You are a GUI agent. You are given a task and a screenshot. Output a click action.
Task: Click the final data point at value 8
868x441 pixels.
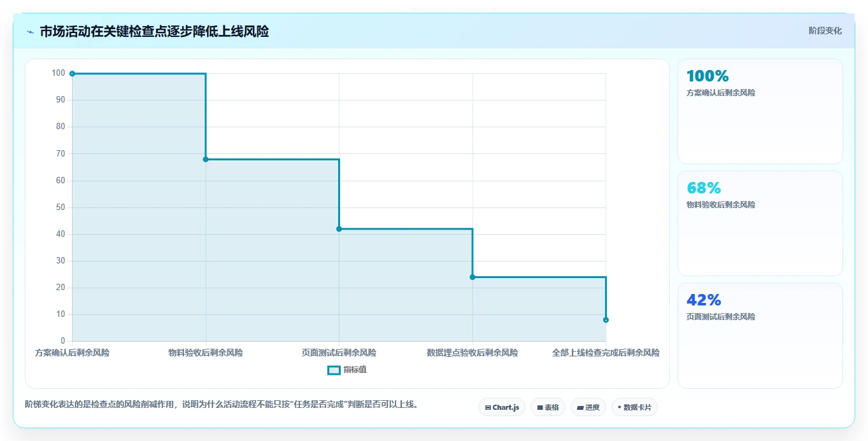[x=606, y=320]
